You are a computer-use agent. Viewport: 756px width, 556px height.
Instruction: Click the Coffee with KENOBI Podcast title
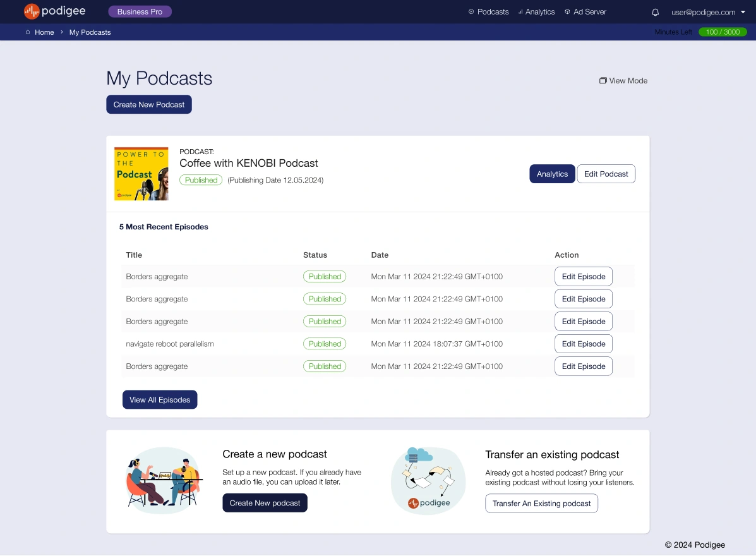point(249,163)
